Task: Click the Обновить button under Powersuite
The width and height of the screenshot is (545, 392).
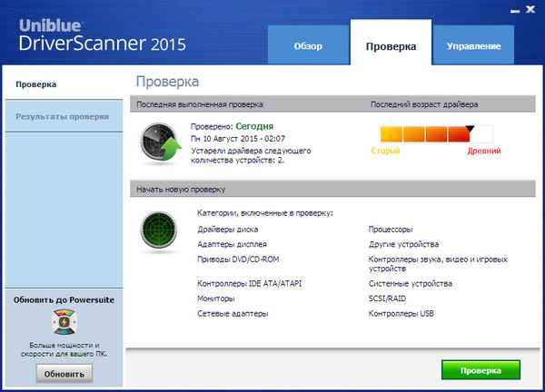Action: [64, 373]
